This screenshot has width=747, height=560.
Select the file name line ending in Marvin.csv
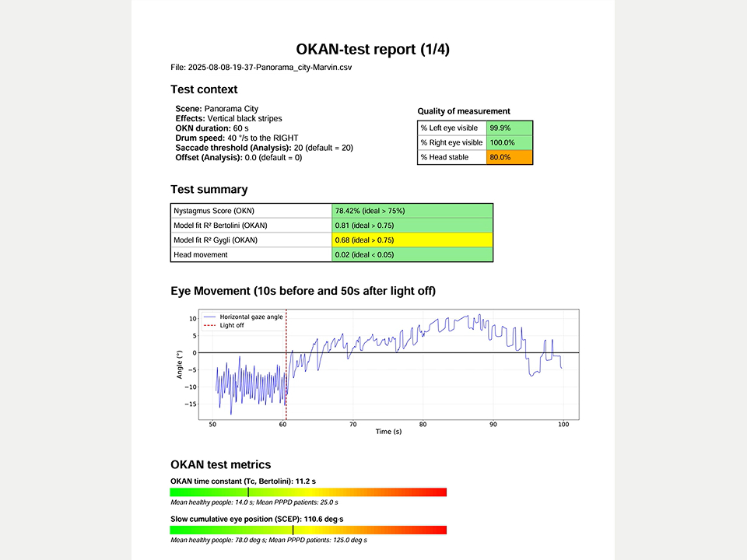(x=261, y=67)
